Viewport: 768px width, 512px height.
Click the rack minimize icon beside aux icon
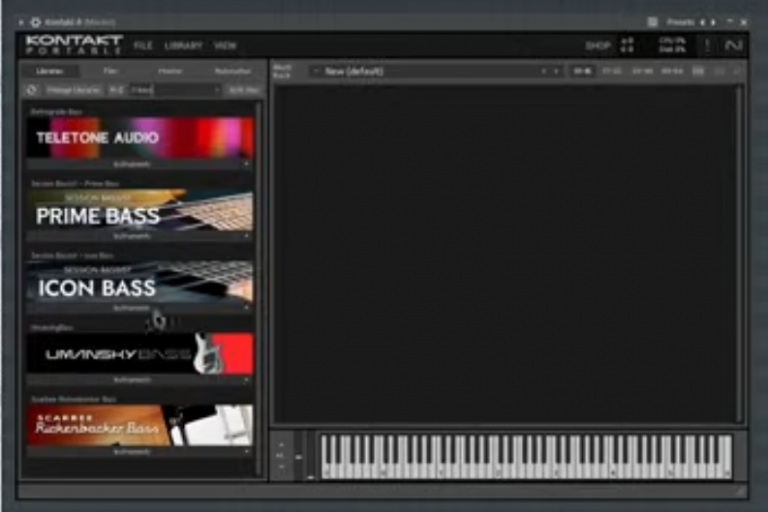[719, 72]
